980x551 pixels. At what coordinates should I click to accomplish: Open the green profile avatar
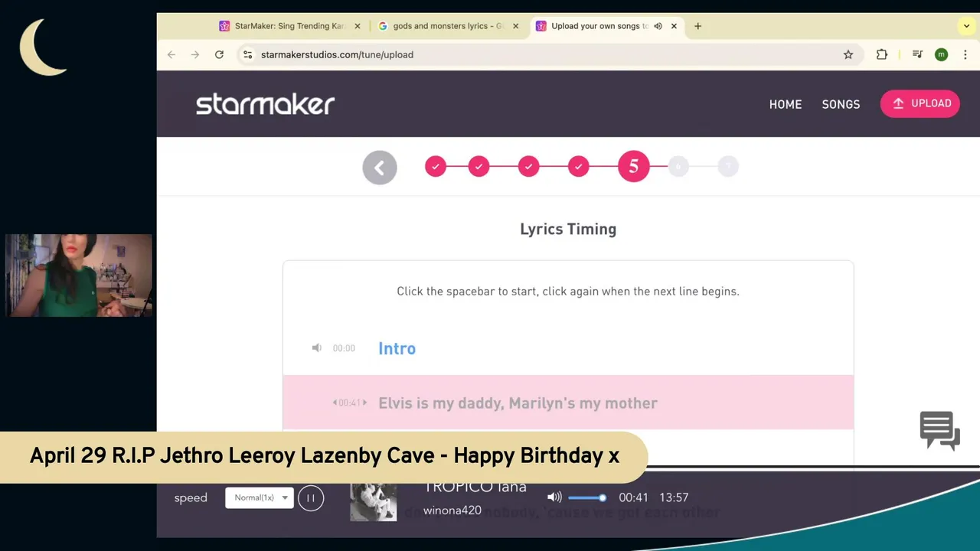click(x=941, y=54)
